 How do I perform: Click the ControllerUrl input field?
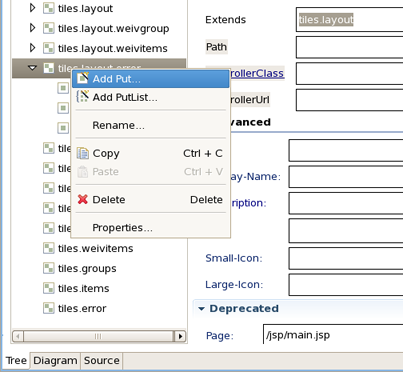point(349,100)
